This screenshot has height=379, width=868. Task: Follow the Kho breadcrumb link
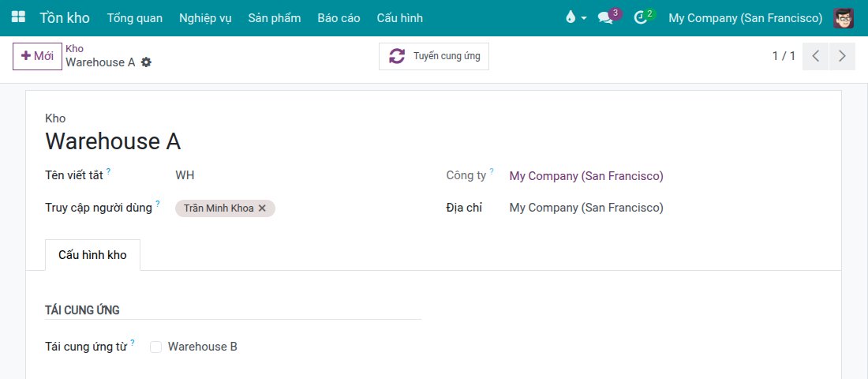[x=75, y=49]
